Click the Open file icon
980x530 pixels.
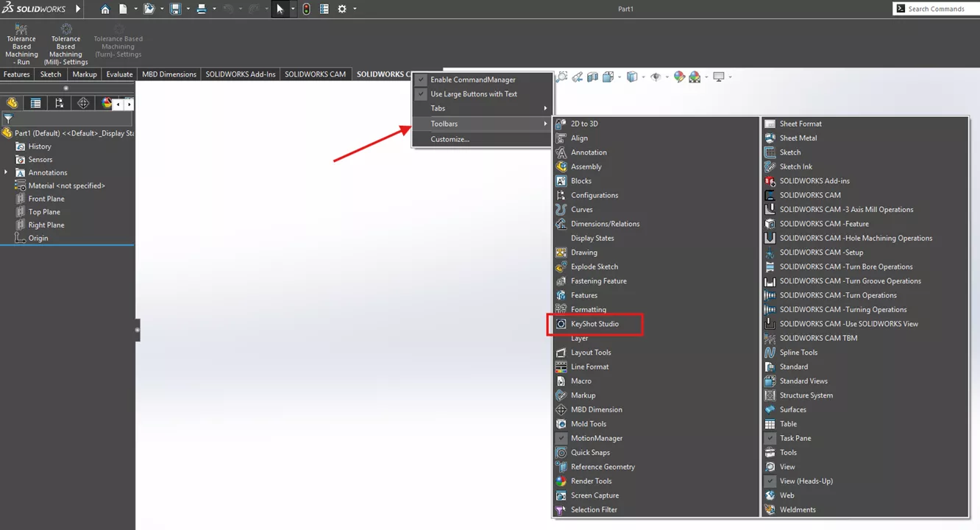(149, 9)
